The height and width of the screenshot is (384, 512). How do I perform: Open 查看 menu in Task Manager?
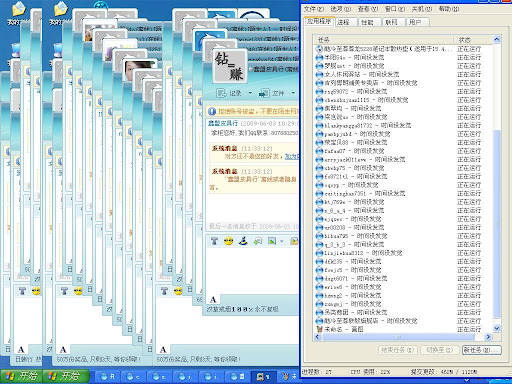pyautogui.click(x=368, y=9)
